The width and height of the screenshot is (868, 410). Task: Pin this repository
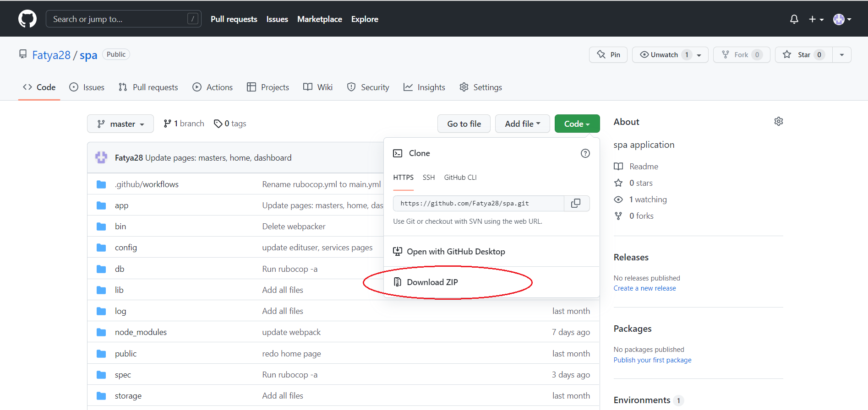coord(608,54)
